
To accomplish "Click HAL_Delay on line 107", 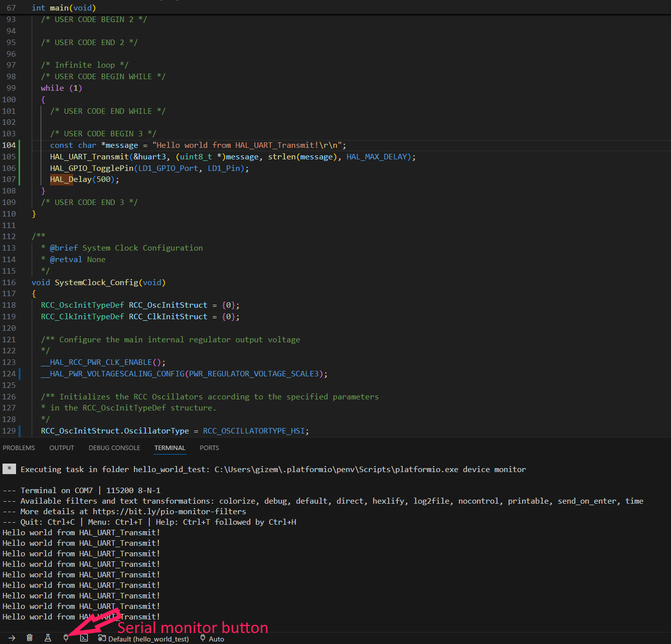I will pos(71,179).
